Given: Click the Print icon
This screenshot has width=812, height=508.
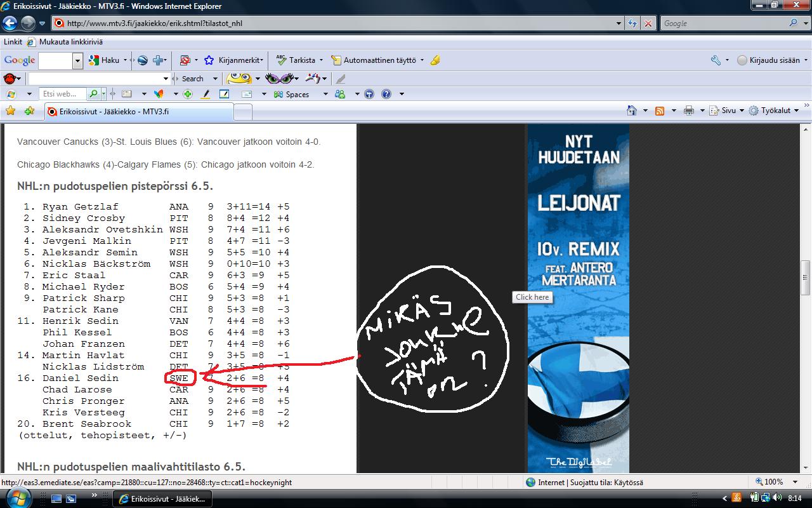Looking at the screenshot, I should click(689, 110).
